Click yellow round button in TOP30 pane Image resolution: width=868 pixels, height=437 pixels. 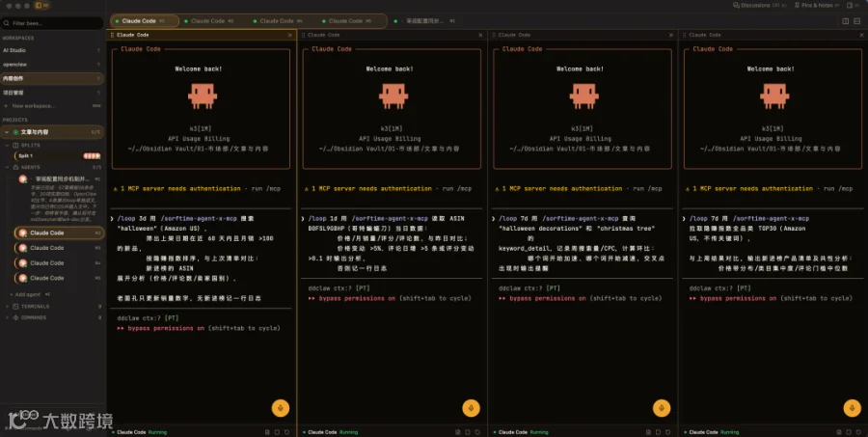click(x=853, y=408)
